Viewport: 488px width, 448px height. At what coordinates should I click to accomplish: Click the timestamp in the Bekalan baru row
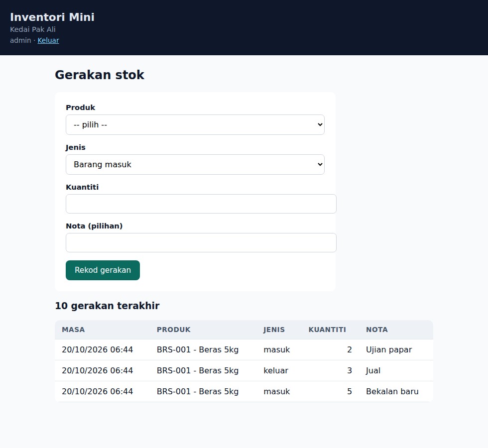tap(98, 391)
